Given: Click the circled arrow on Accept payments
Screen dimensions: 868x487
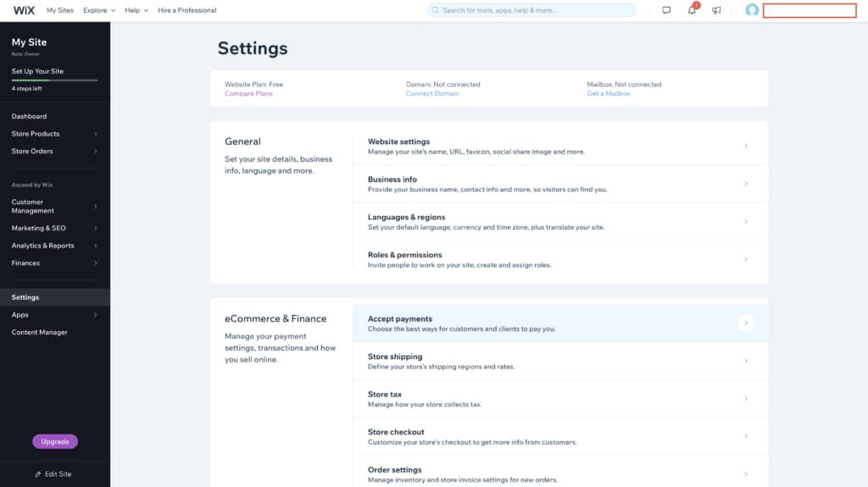Looking at the screenshot, I should (746, 324).
